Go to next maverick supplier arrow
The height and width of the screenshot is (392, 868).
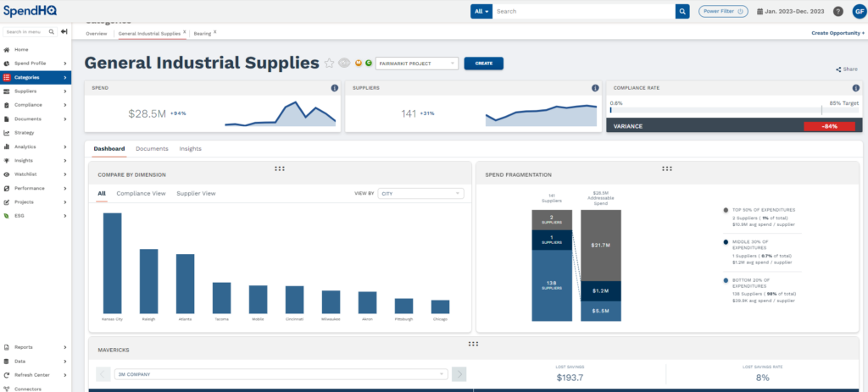(x=459, y=374)
